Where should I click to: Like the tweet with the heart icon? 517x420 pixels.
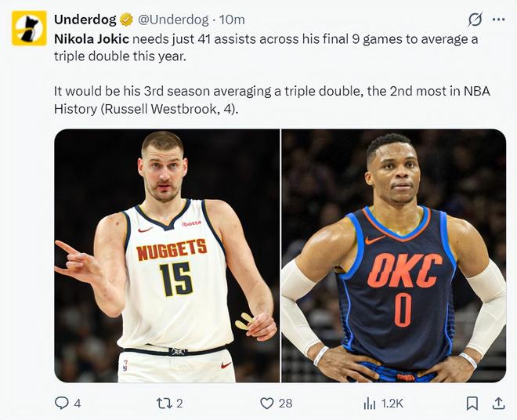267,403
